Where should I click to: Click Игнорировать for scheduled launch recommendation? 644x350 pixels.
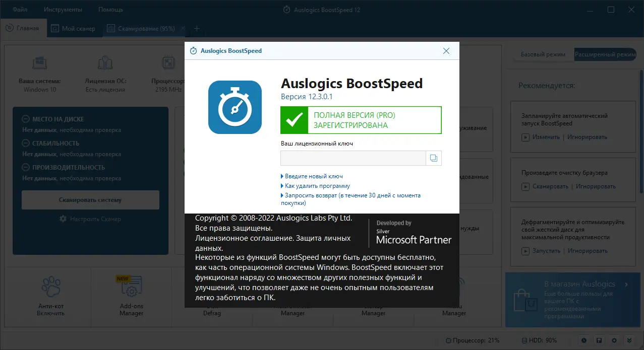[x=587, y=137]
